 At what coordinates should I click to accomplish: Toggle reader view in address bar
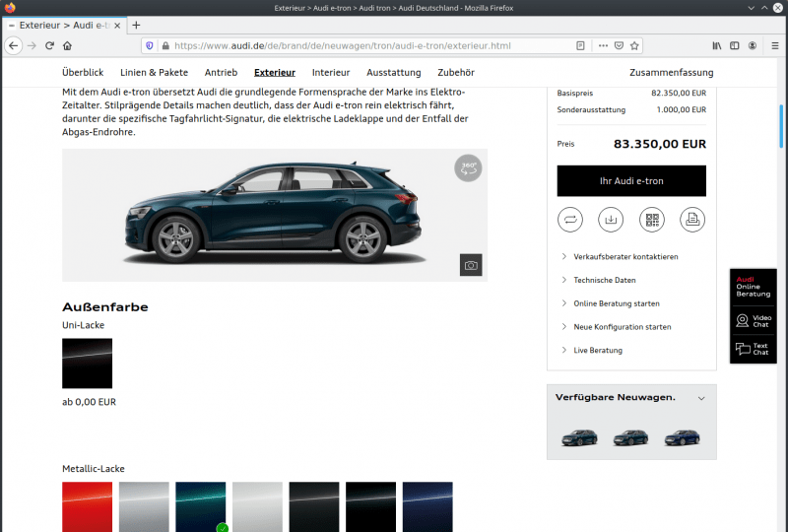click(x=580, y=45)
